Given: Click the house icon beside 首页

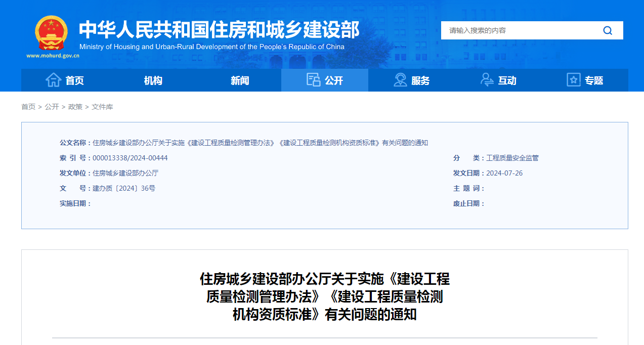Looking at the screenshot, I should click(x=53, y=80).
